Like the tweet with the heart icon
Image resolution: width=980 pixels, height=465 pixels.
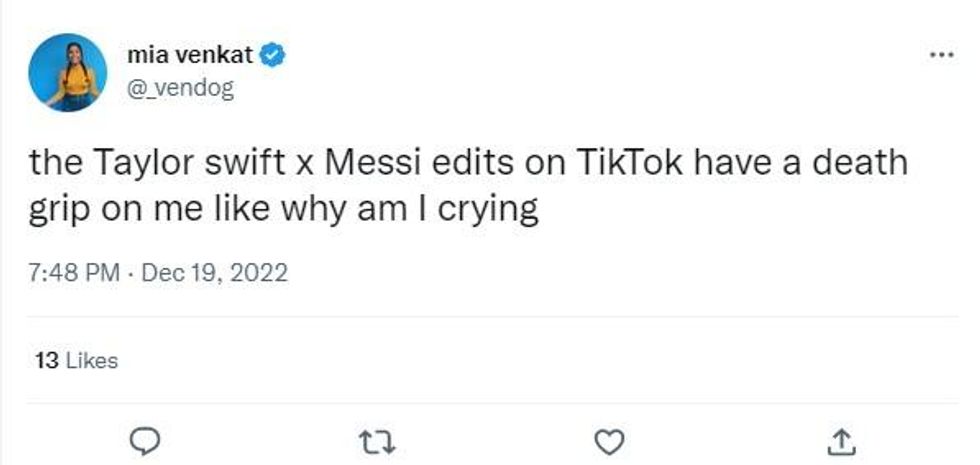point(609,440)
